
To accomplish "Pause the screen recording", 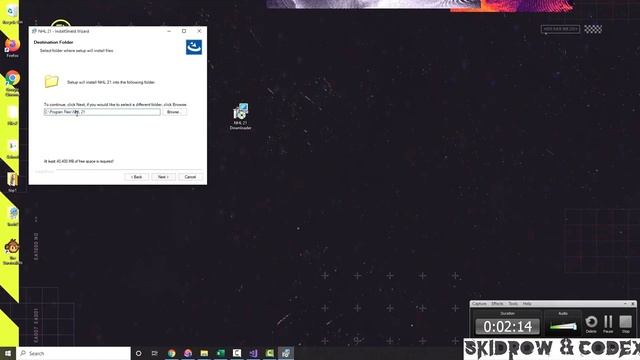I will [x=608, y=324].
